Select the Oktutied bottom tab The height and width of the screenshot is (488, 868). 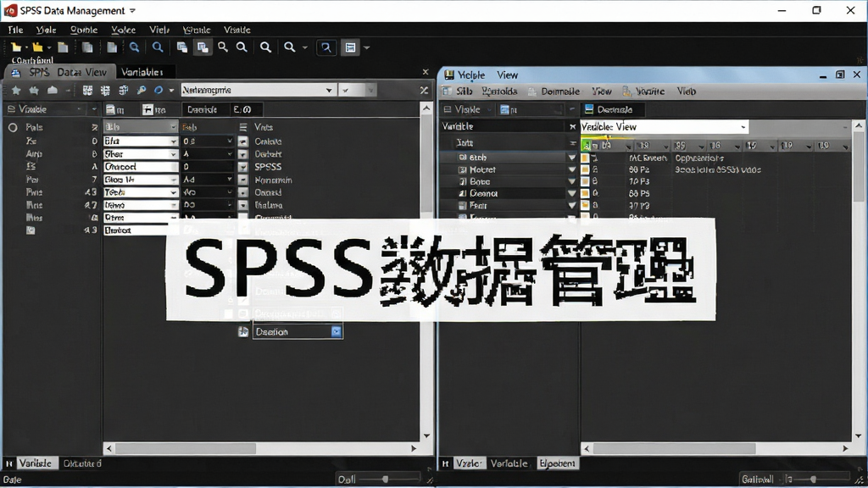pyautogui.click(x=82, y=463)
